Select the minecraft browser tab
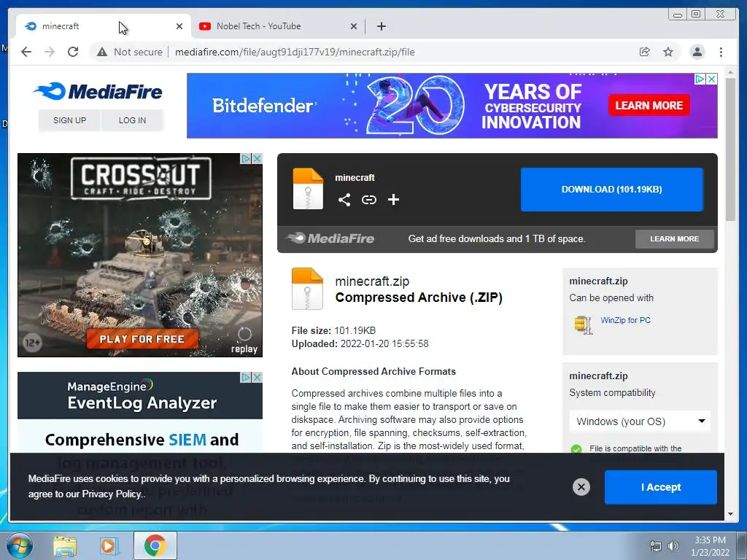Screen dimensions: 747x560 (x=104, y=26)
